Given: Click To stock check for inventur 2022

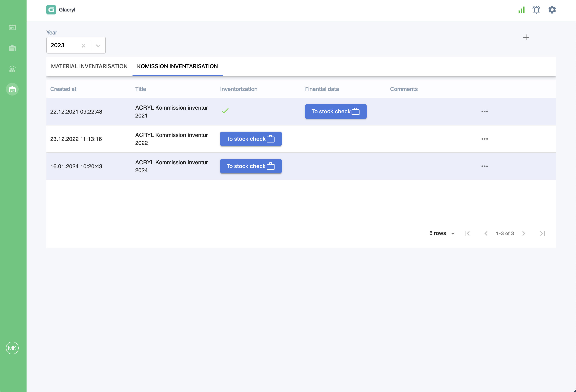Looking at the screenshot, I should click(x=251, y=139).
